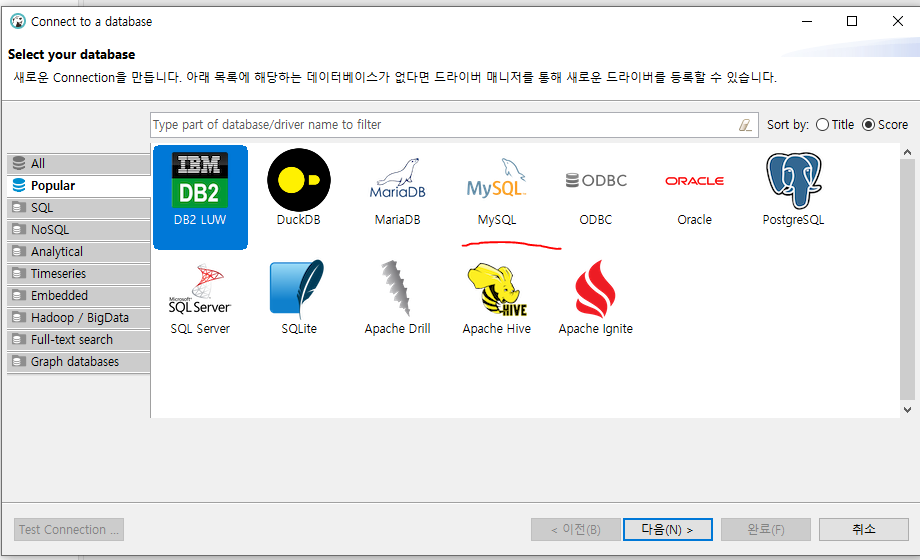
Task: Select the ODBC driver icon
Action: 596,180
